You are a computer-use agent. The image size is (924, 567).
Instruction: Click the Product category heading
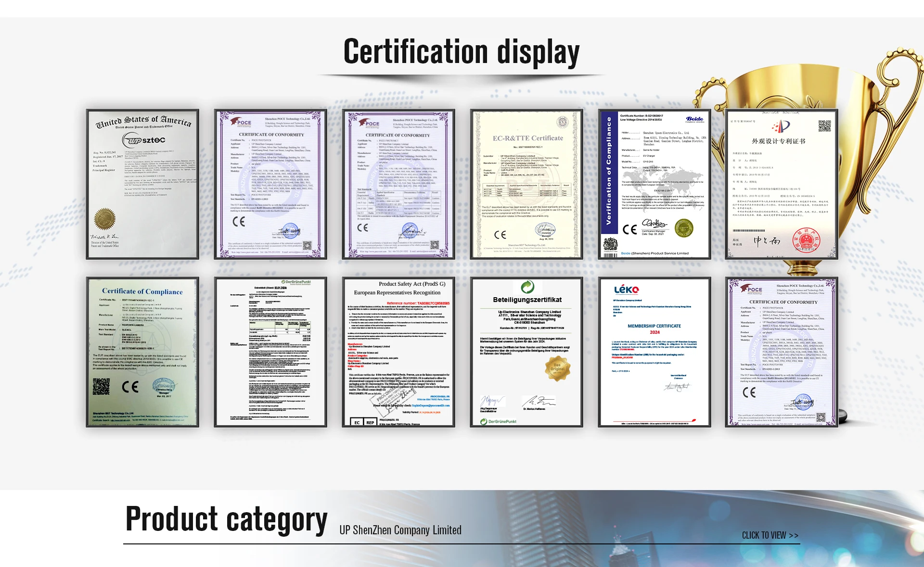226,519
